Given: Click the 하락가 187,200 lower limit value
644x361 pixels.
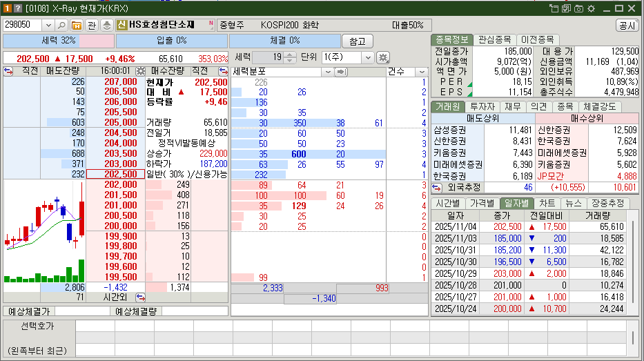Looking at the screenshot, I should pyautogui.click(x=213, y=164).
